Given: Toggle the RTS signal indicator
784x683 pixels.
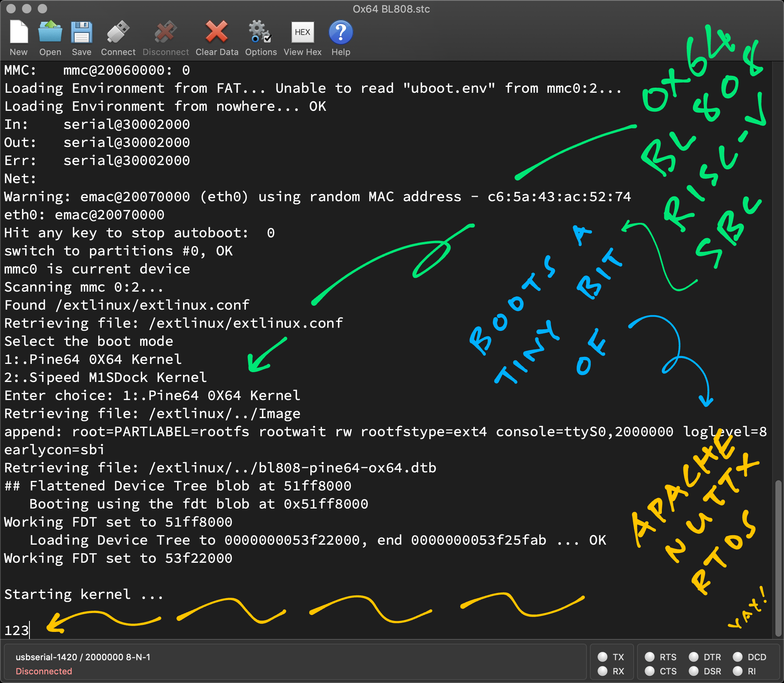Looking at the screenshot, I should pos(650,657).
